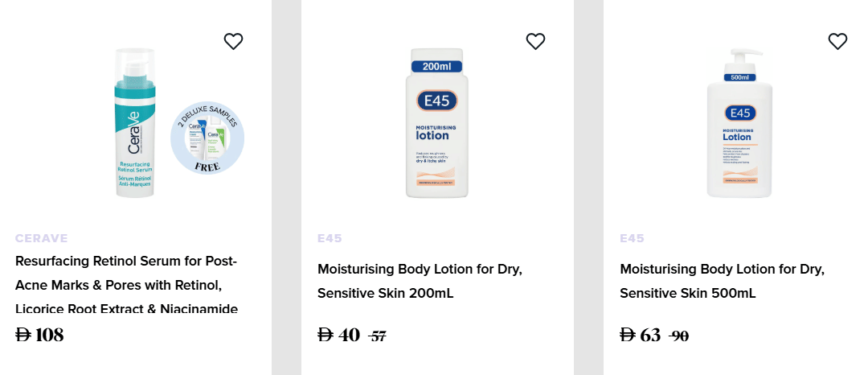The height and width of the screenshot is (375, 868).
Task: Open E45 brand link above 200mL lotion
Action: tap(330, 238)
